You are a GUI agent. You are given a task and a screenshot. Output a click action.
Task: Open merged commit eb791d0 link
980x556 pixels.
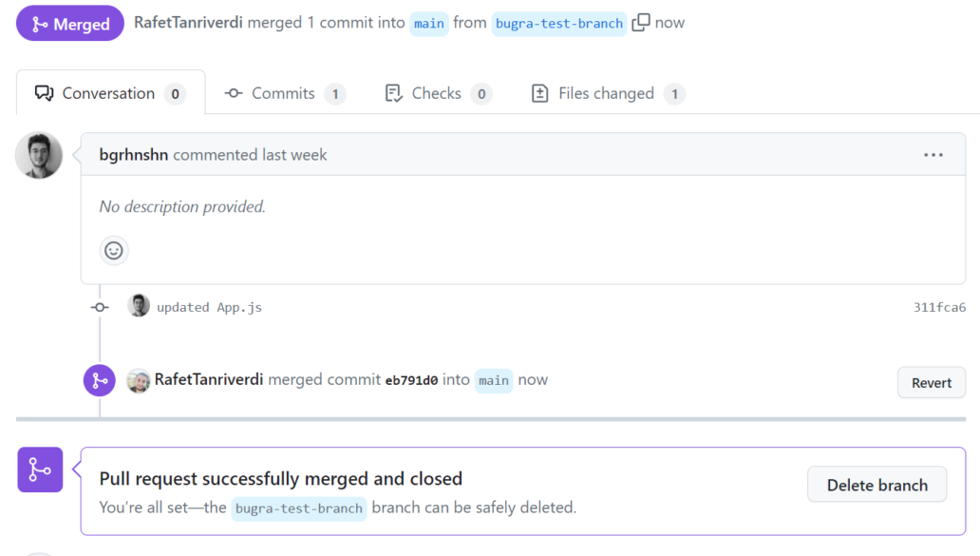pyautogui.click(x=411, y=380)
